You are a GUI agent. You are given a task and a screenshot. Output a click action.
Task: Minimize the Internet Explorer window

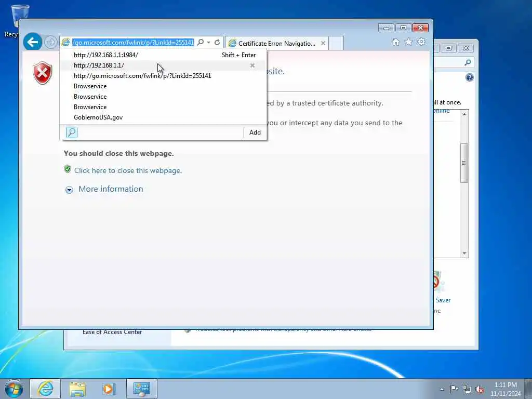point(386,28)
